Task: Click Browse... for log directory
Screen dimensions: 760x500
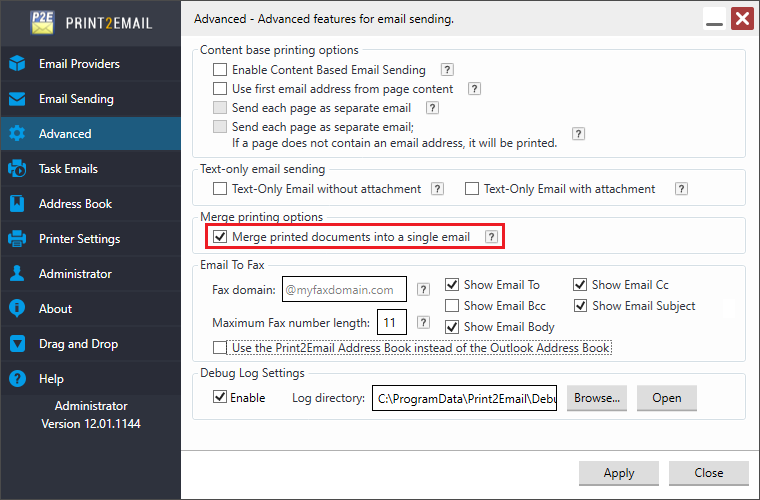Action: (597, 398)
